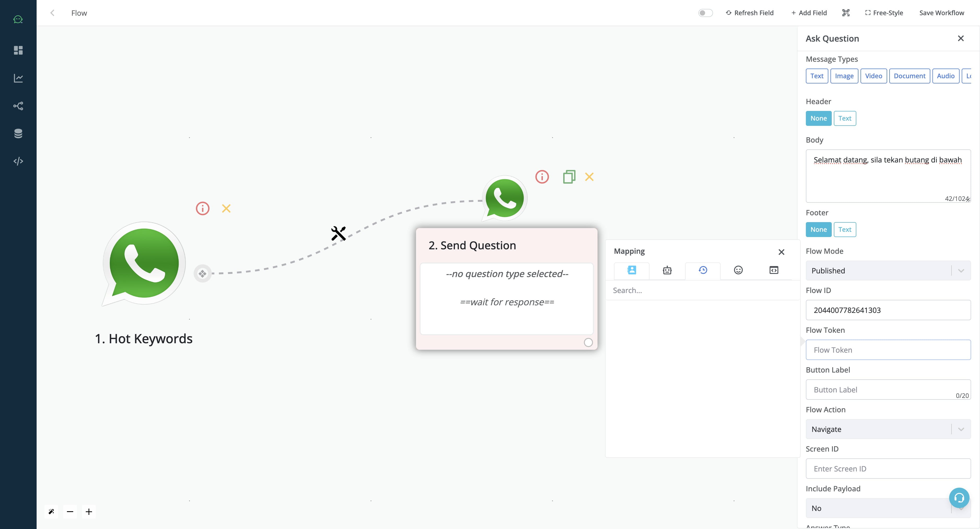Set Header to Text
Image resolution: width=980 pixels, height=529 pixels.
click(x=845, y=118)
